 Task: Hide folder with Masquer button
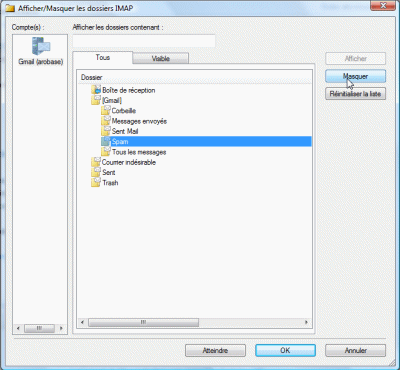click(x=355, y=76)
